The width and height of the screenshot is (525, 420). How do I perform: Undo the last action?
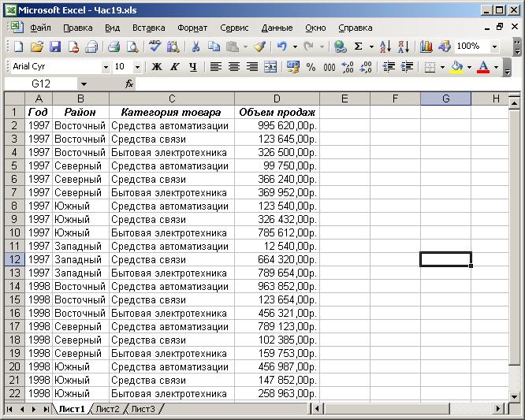(x=282, y=46)
